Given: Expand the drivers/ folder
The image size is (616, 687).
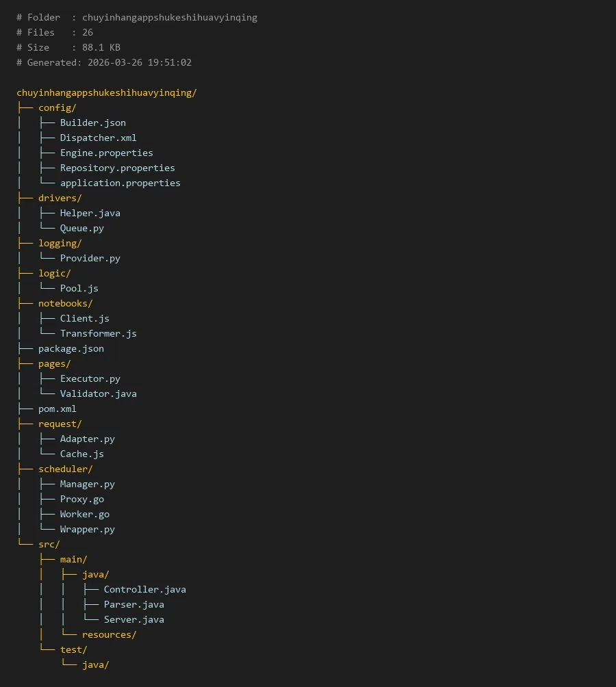Looking at the screenshot, I should pos(60,198).
